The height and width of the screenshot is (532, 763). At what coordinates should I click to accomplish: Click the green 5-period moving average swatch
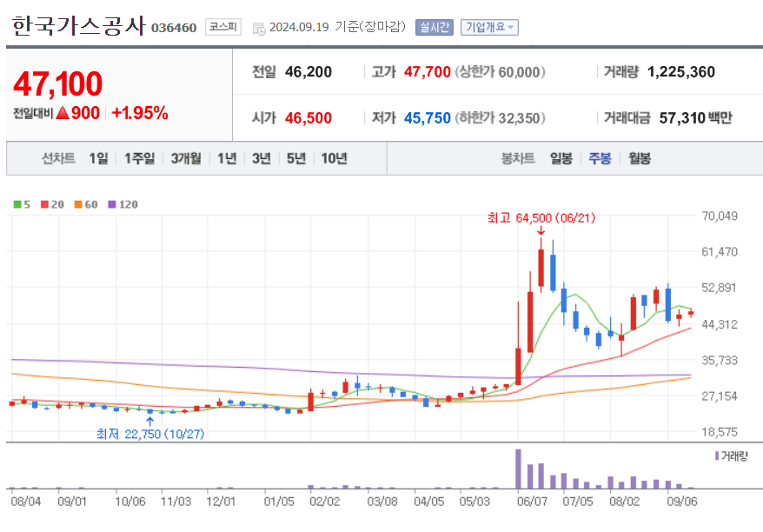pos(17,204)
